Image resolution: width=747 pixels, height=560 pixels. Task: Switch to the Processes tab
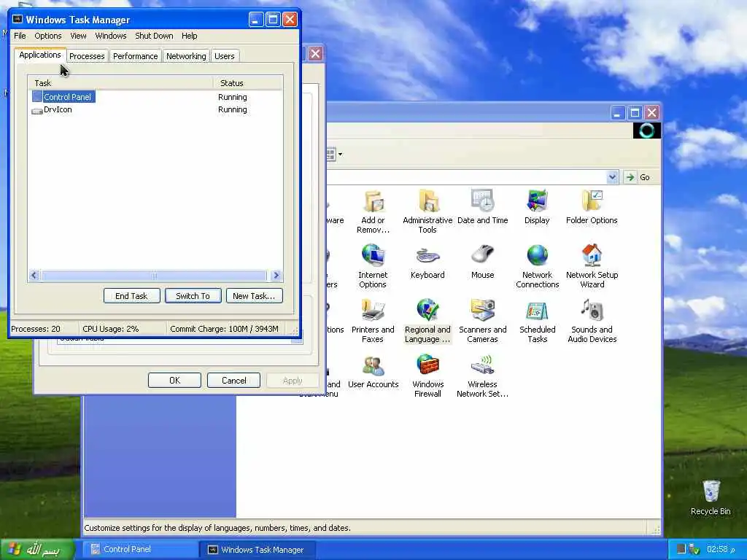[87, 56]
